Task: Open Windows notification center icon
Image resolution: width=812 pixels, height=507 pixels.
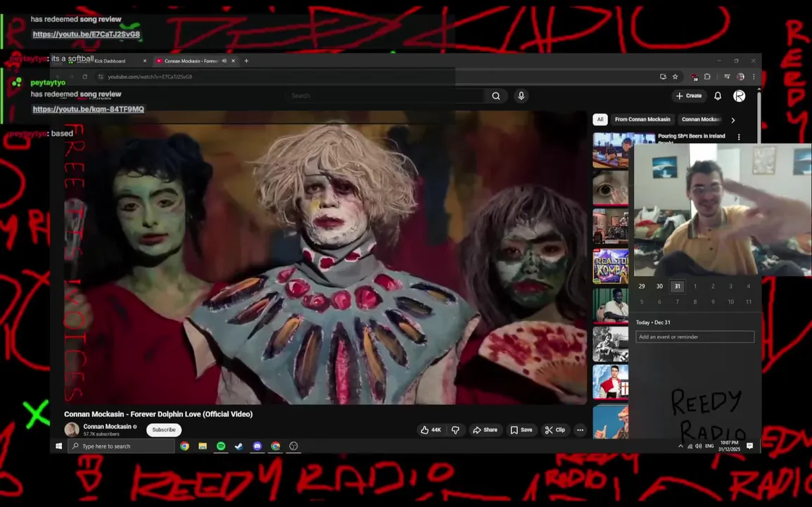Action: pos(749,446)
